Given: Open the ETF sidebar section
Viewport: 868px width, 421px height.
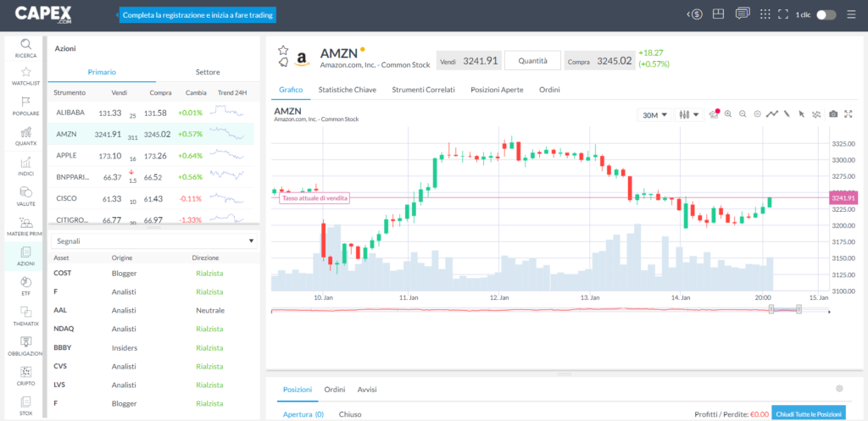Looking at the screenshot, I should (26, 286).
